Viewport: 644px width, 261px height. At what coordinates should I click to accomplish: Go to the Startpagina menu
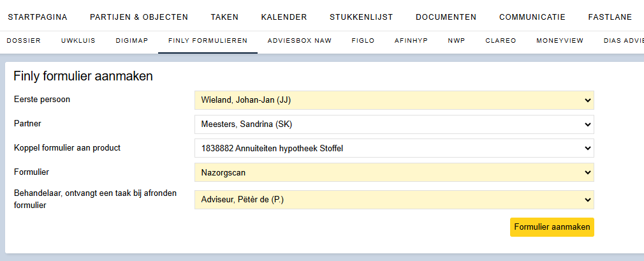click(38, 17)
